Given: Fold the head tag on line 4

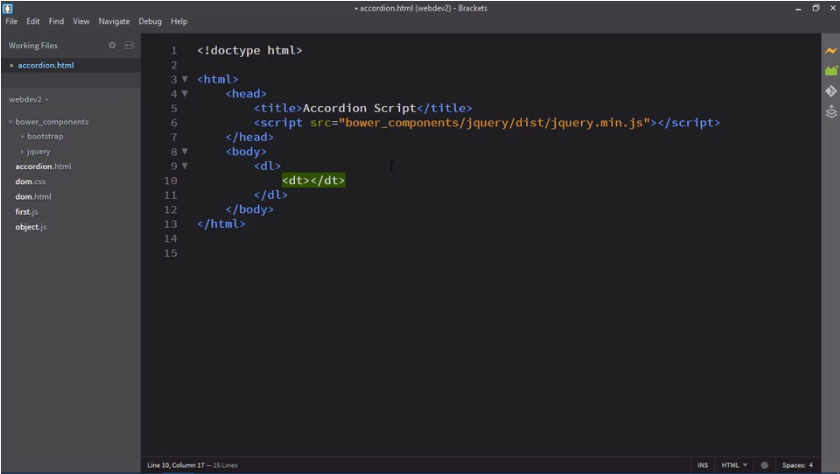Looking at the screenshot, I should (185, 94).
